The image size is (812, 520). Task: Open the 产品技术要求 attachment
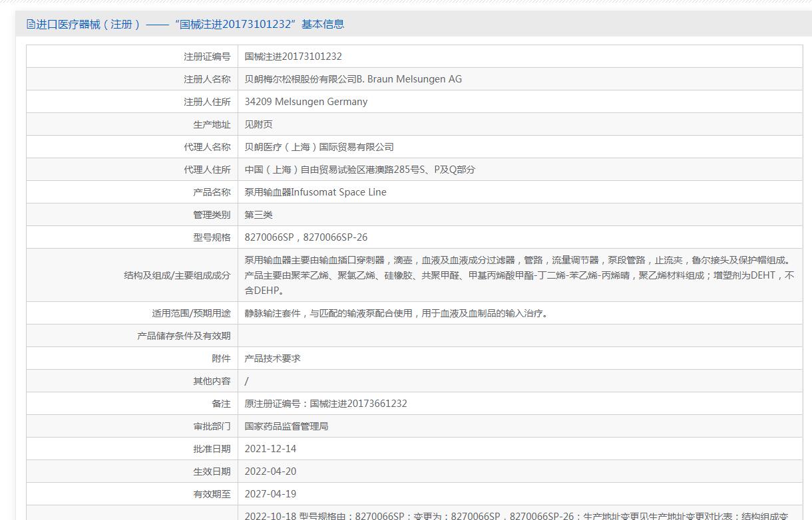pyautogui.click(x=272, y=358)
